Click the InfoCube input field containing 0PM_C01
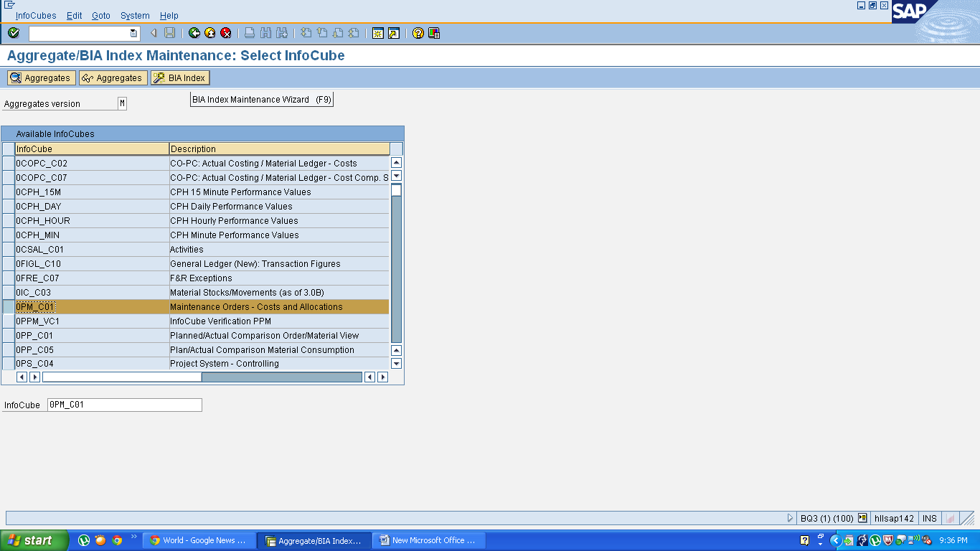 point(125,405)
